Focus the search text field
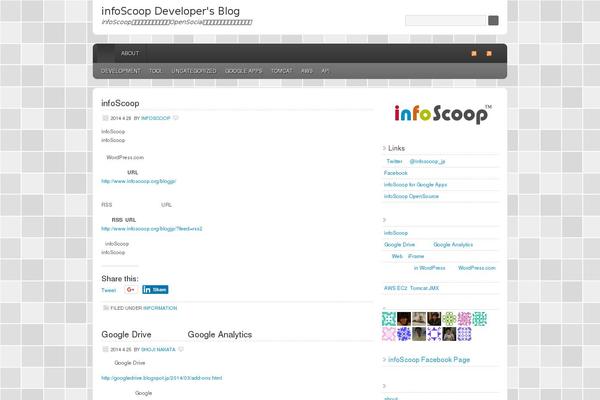 point(445,20)
